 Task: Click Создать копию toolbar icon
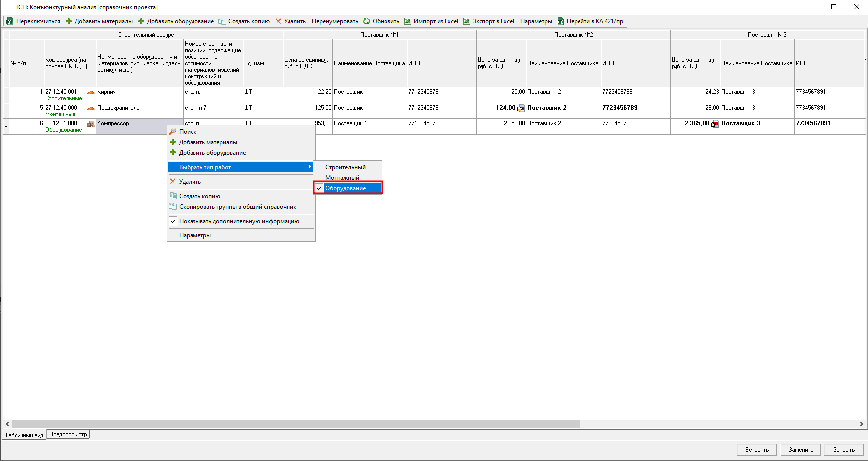222,21
